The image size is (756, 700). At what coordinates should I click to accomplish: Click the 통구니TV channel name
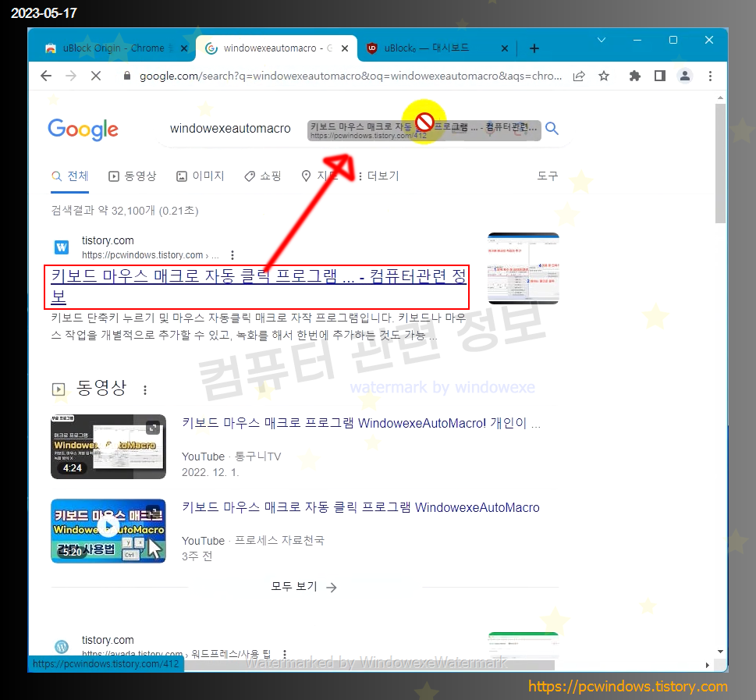point(258,457)
